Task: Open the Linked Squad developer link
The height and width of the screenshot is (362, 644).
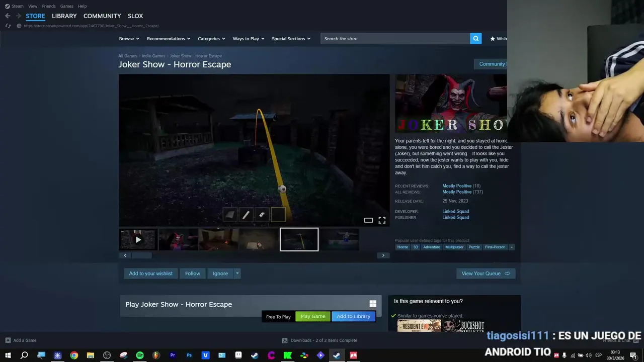Action: click(x=455, y=211)
